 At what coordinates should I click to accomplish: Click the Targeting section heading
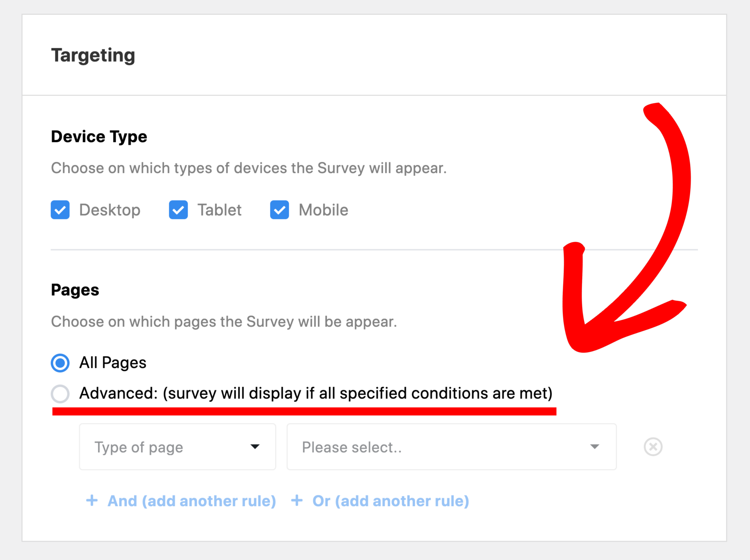pos(93,55)
